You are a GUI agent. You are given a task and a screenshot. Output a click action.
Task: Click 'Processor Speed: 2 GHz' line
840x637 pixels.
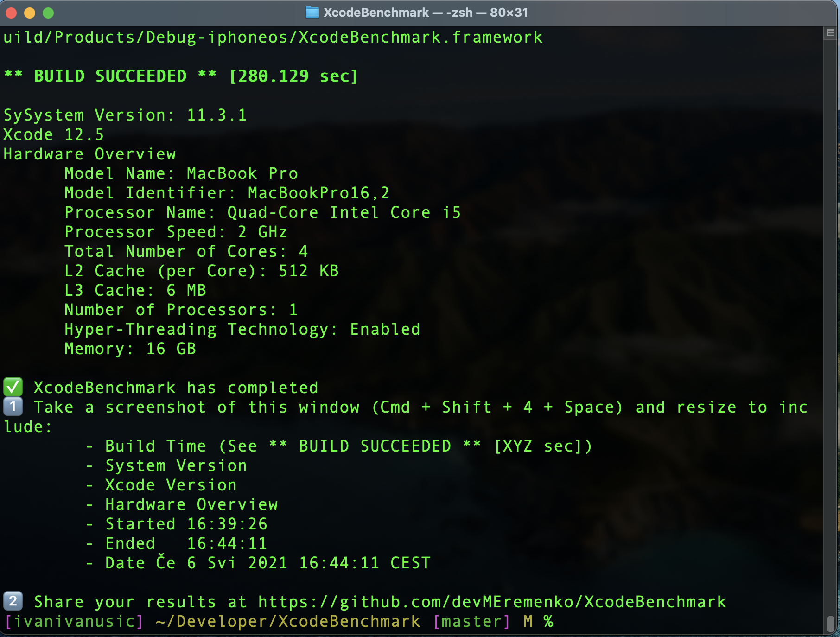pyautogui.click(x=176, y=232)
